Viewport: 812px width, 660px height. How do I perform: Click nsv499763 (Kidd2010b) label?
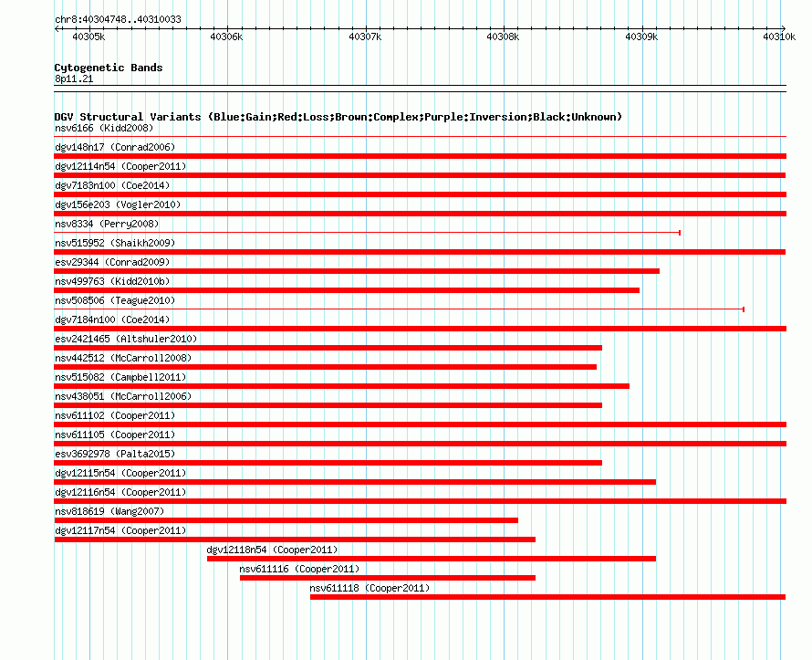click(x=112, y=281)
